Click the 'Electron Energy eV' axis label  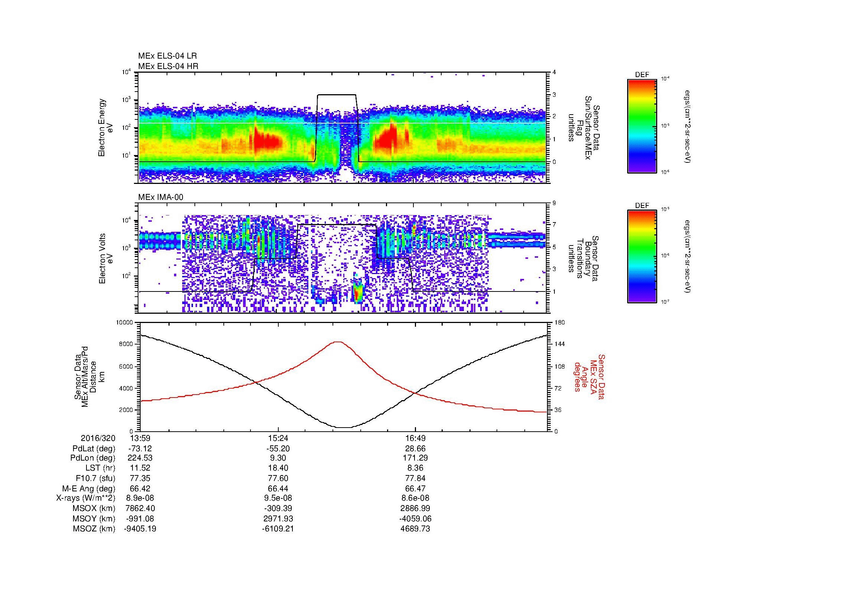click(105, 128)
